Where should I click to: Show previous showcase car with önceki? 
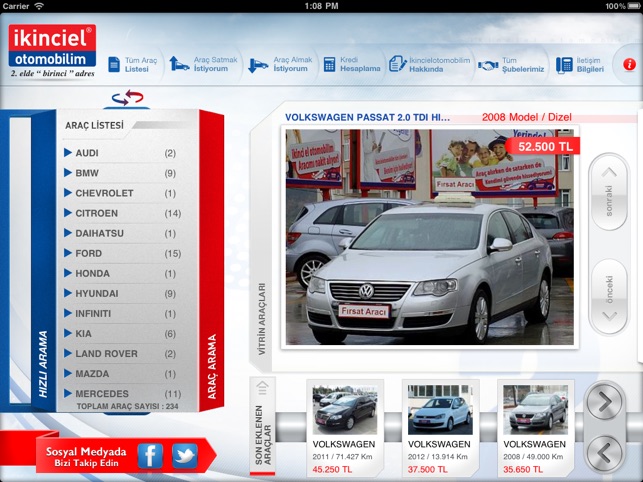tap(609, 297)
